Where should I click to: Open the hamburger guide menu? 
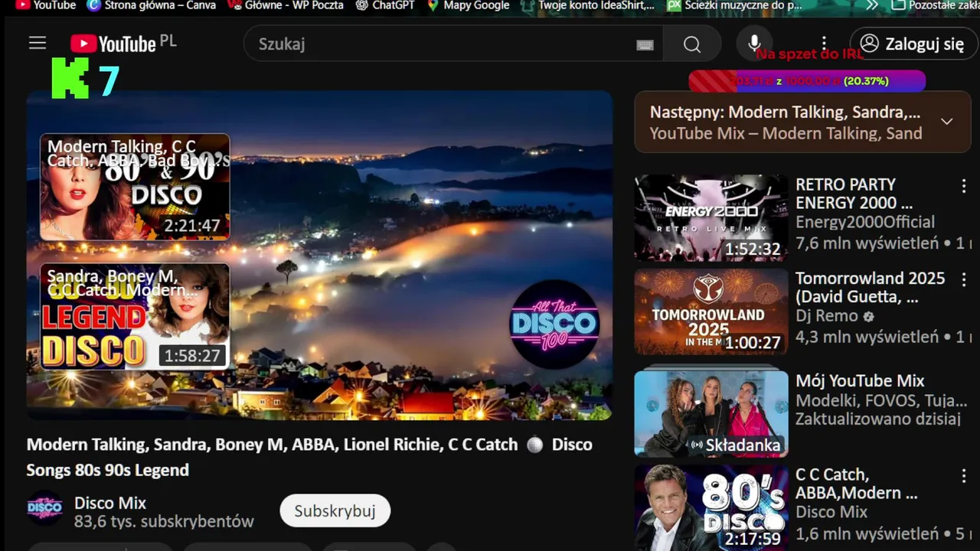tap(38, 44)
